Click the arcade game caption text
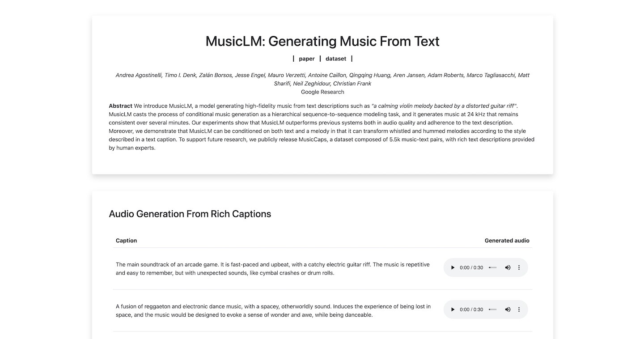The height and width of the screenshot is (339, 644). coord(272,268)
